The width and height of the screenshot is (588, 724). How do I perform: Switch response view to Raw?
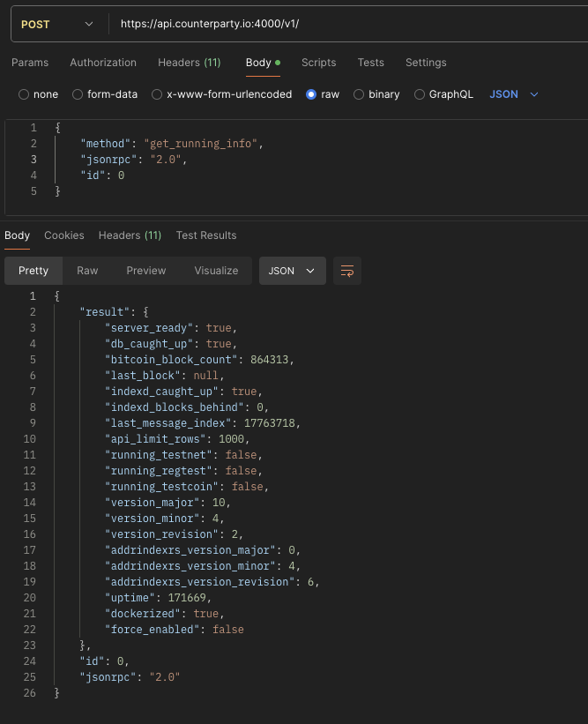[87, 271]
